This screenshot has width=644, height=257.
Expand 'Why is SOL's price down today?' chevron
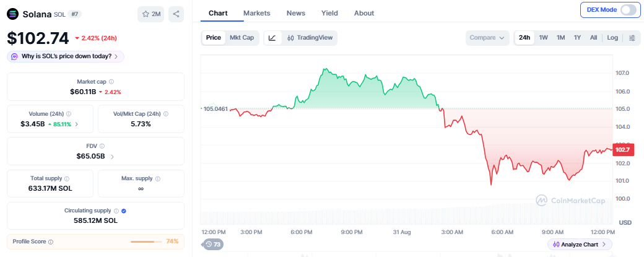coord(116,56)
